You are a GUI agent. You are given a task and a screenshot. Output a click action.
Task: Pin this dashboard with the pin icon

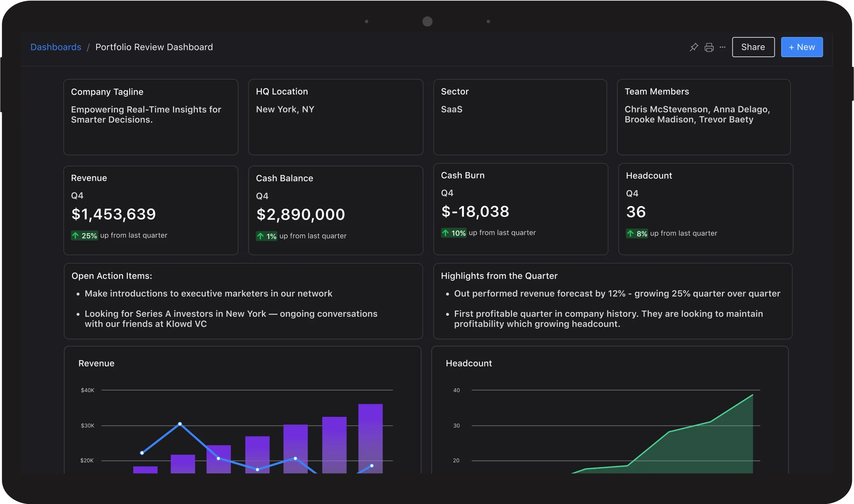click(694, 47)
